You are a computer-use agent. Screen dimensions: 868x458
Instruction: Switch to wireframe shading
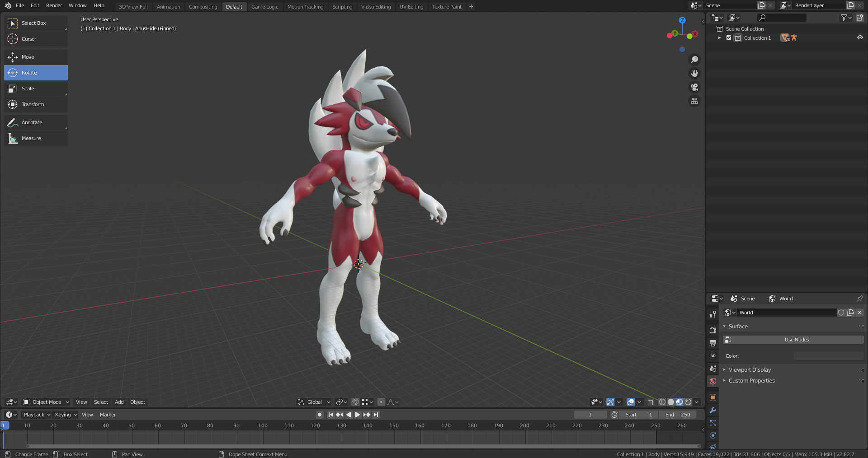point(662,402)
